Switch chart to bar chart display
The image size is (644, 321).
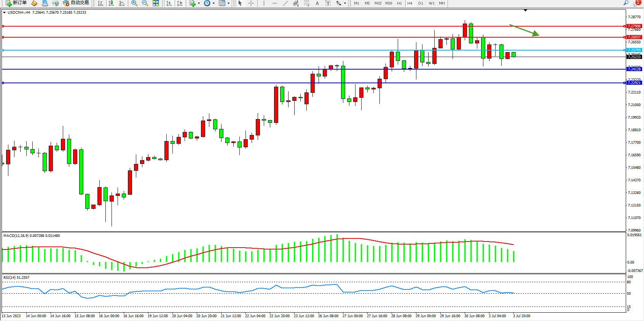pyautogui.click(x=100, y=3)
